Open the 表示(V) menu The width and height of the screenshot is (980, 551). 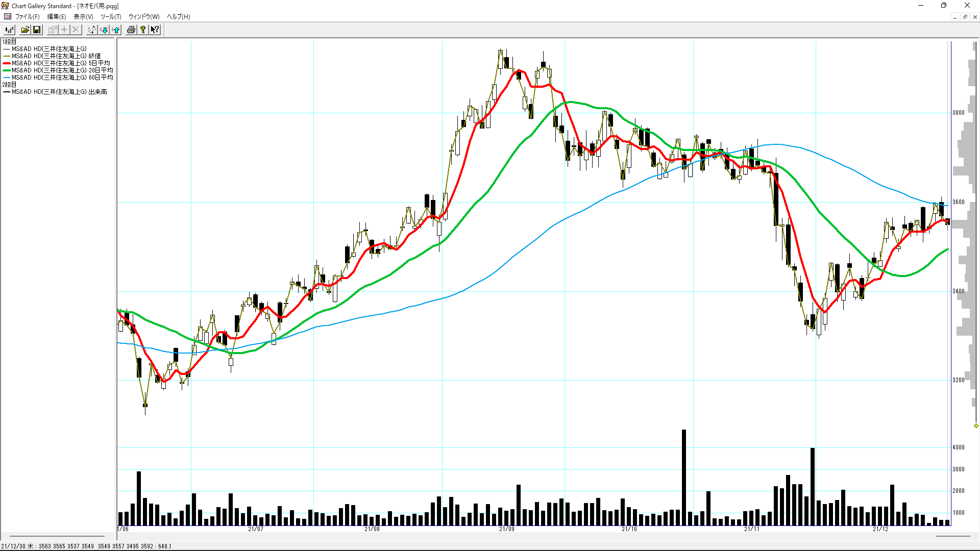(x=83, y=17)
